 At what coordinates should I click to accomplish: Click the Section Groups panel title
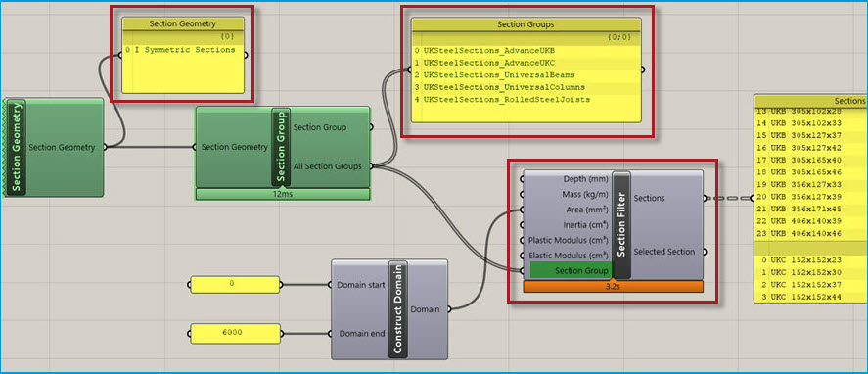525,24
